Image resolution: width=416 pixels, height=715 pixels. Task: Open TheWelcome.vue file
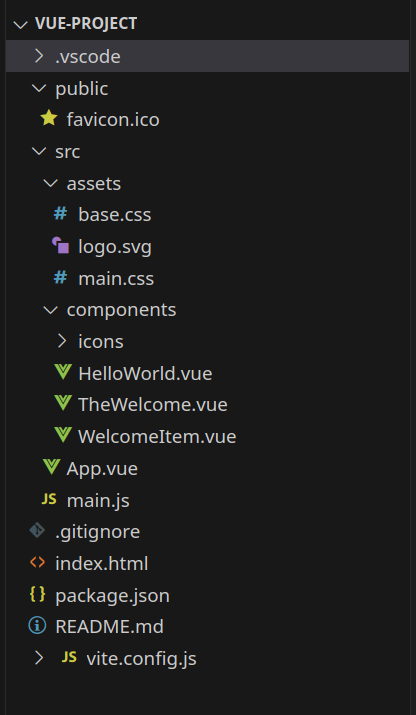153,404
